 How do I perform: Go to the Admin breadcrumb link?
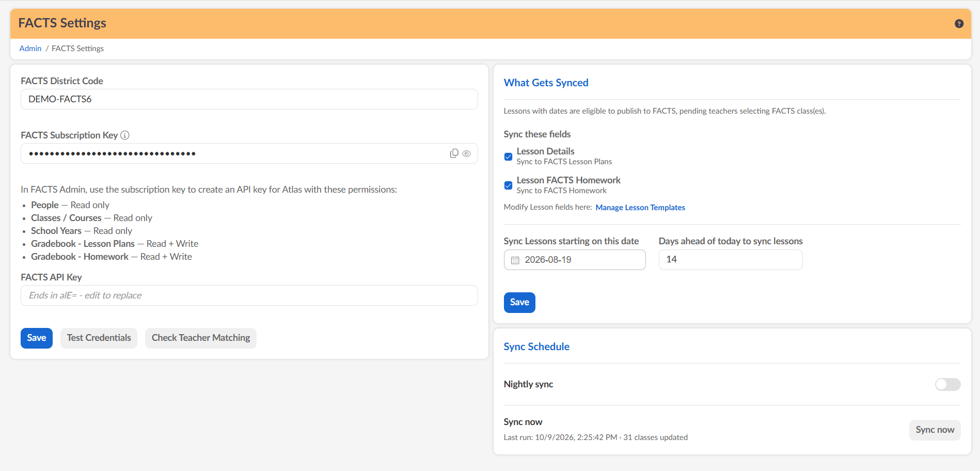[x=30, y=49]
